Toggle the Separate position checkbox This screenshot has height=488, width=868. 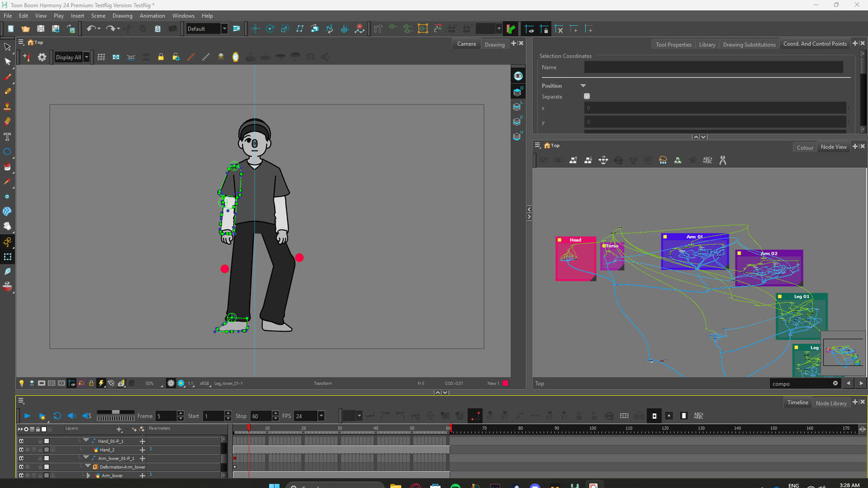[x=587, y=96]
